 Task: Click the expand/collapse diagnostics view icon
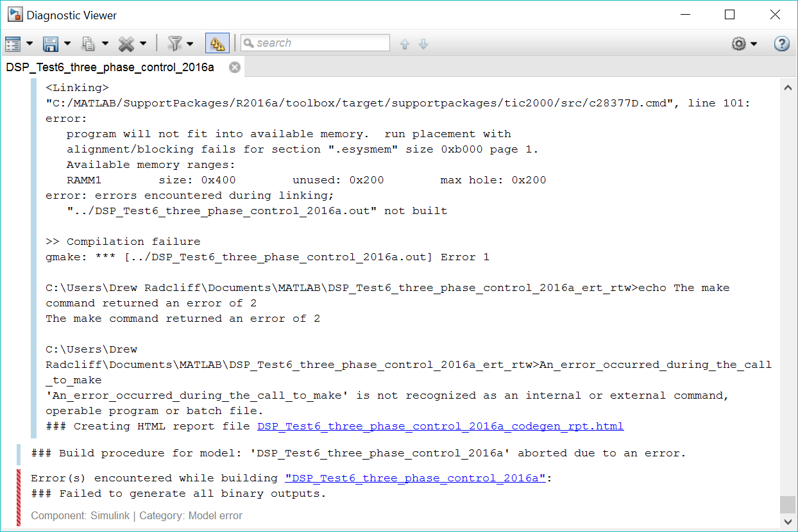[13, 44]
